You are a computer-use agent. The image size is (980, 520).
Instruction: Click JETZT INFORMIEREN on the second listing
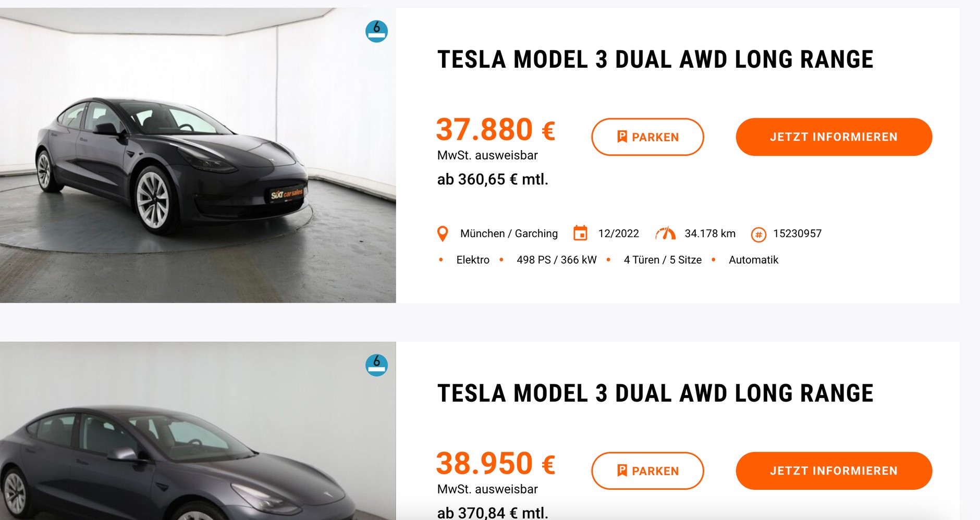[x=833, y=471]
